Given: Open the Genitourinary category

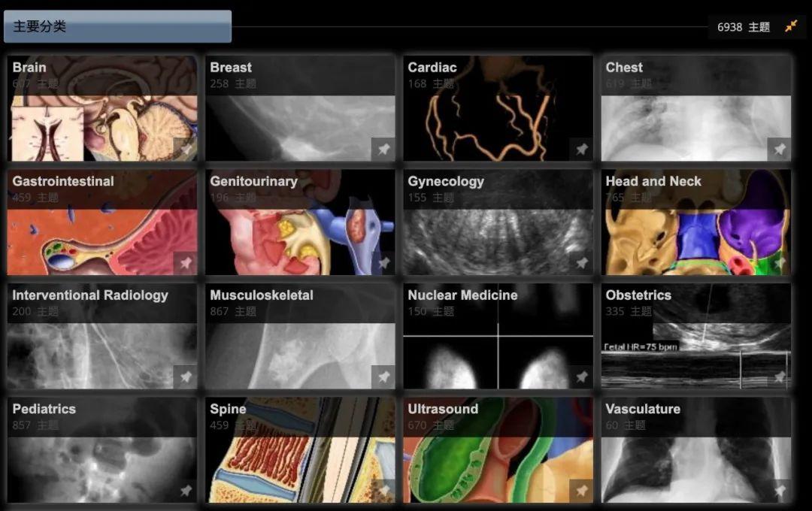Looking at the screenshot, I should tap(300, 222).
